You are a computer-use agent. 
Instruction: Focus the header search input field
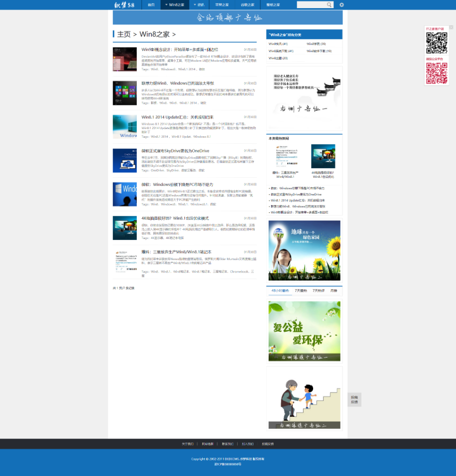[312, 5]
